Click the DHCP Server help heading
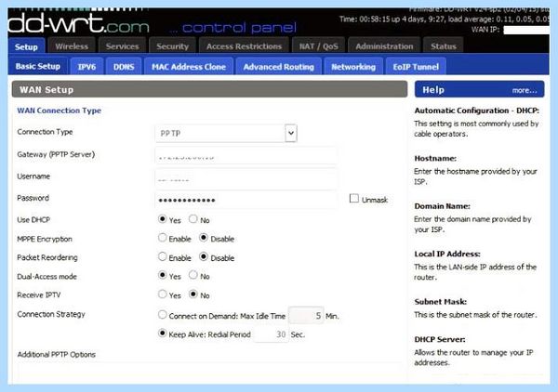Image resolution: width=558 pixels, height=392 pixels. coord(440,339)
